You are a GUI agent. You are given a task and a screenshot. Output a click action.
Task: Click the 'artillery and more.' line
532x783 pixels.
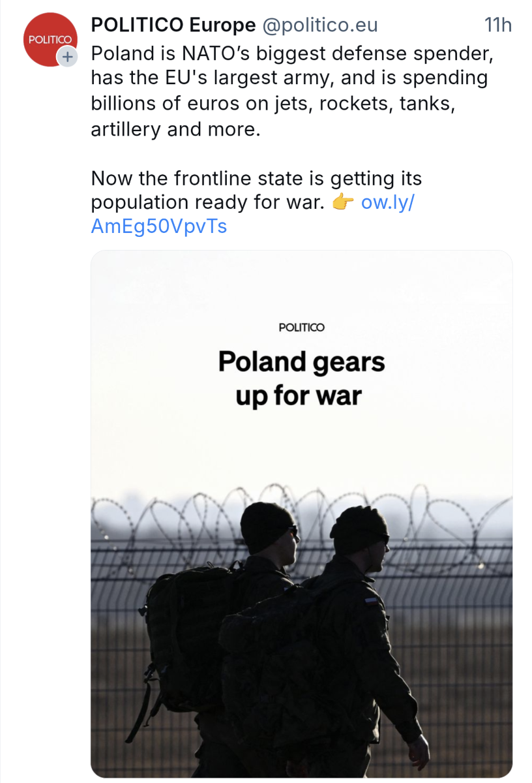(175, 129)
